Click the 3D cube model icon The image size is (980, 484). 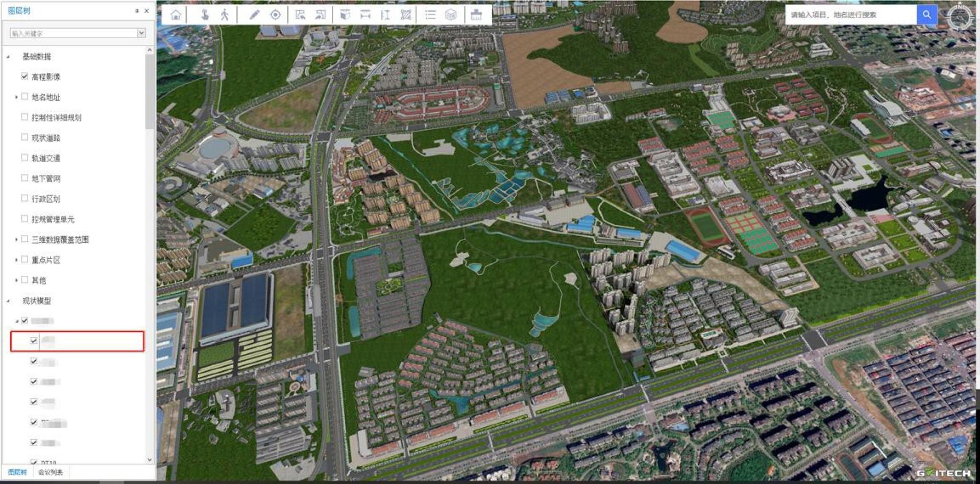pyautogui.click(x=450, y=15)
